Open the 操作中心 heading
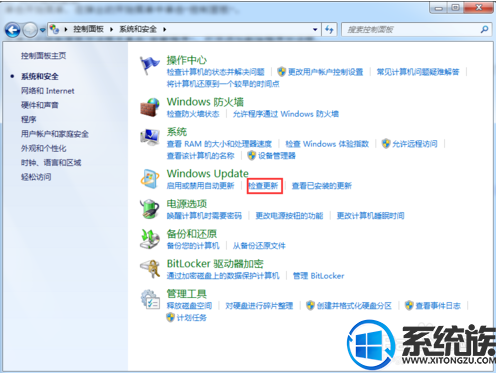This screenshot has width=496, height=373. (x=187, y=60)
